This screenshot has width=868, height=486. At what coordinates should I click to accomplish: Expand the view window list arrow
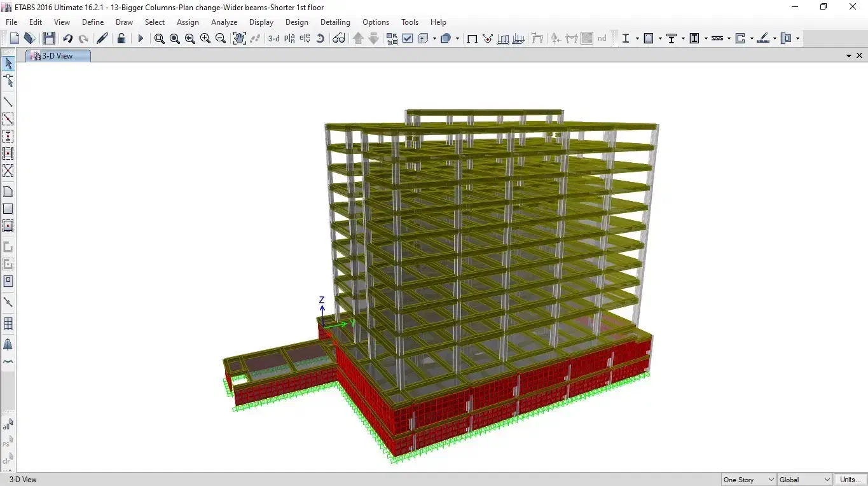[x=848, y=56]
